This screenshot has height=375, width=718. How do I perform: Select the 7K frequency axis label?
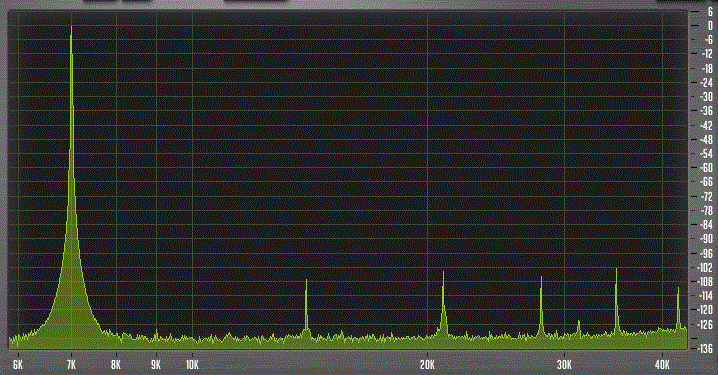point(71,364)
